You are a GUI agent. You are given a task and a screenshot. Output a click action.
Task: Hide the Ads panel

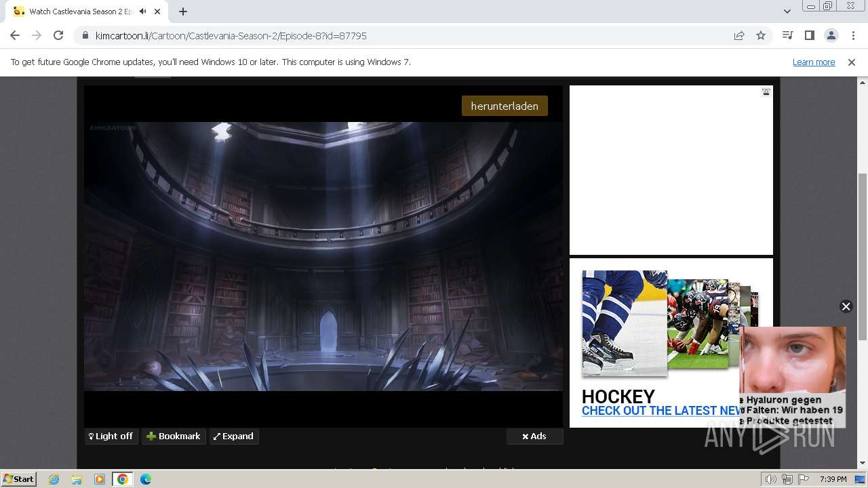point(534,436)
